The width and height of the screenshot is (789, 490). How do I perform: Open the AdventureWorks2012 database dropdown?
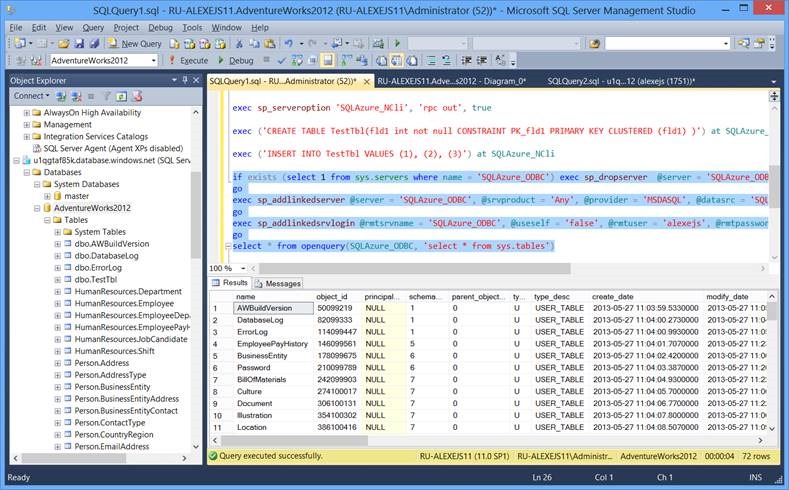153,60
